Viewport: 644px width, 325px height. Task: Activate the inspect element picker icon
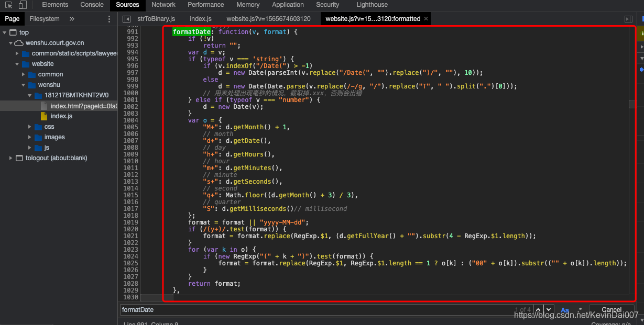click(8, 5)
